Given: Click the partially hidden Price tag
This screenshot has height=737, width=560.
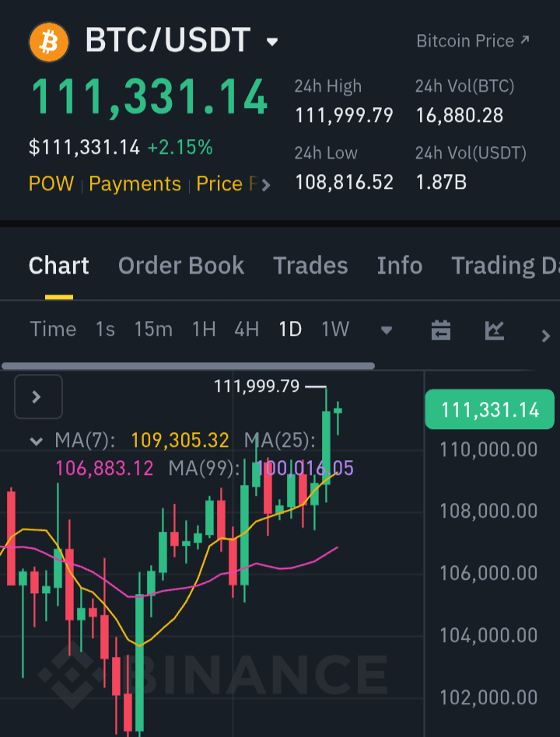Looking at the screenshot, I should coord(226,183).
